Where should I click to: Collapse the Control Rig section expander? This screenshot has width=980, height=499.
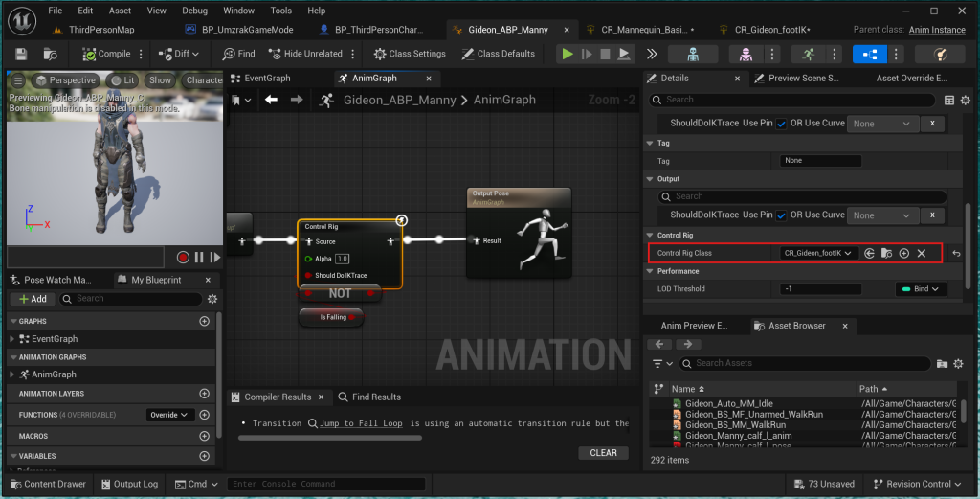(x=650, y=235)
